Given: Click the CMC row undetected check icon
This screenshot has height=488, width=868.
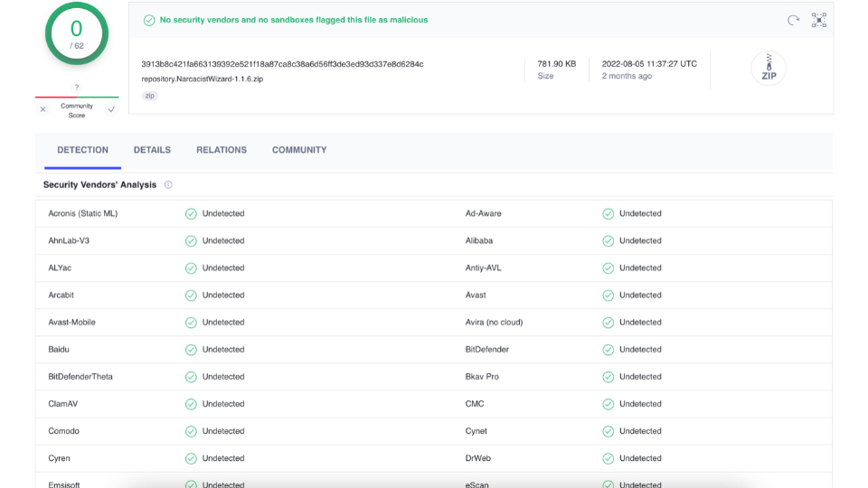Looking at the screenshot, I should coord(608,404).
